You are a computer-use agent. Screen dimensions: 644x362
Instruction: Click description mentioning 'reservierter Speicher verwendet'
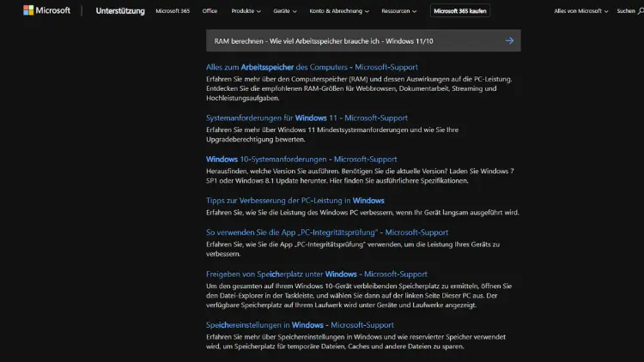pos(355,341)
